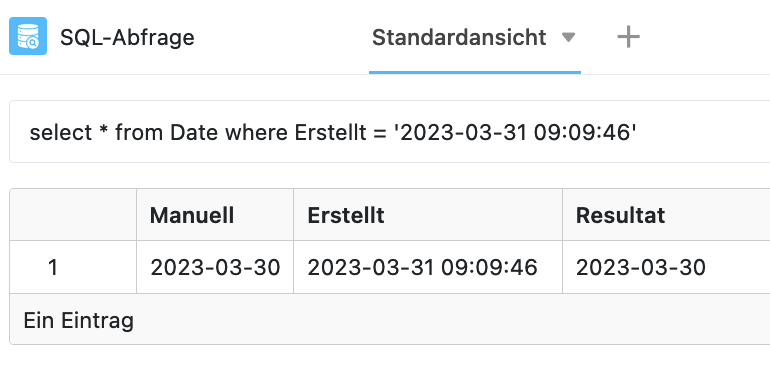Click the Manuell column header

point(192,215)
